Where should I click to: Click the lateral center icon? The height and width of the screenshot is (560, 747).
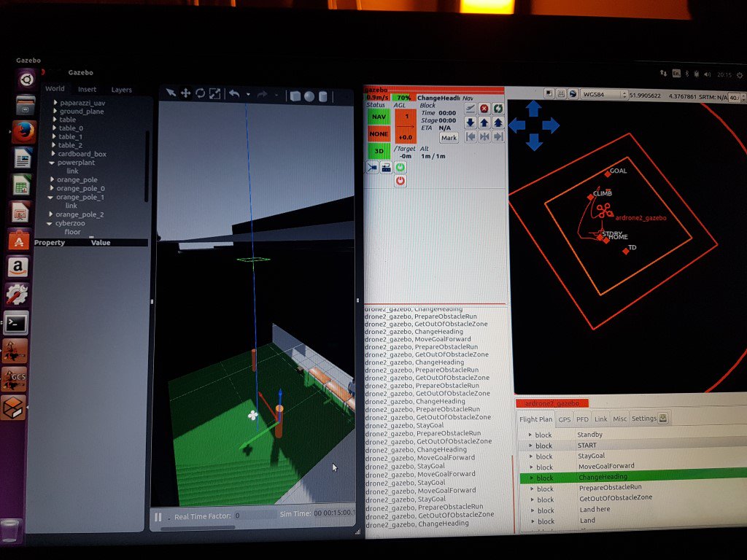484,137
